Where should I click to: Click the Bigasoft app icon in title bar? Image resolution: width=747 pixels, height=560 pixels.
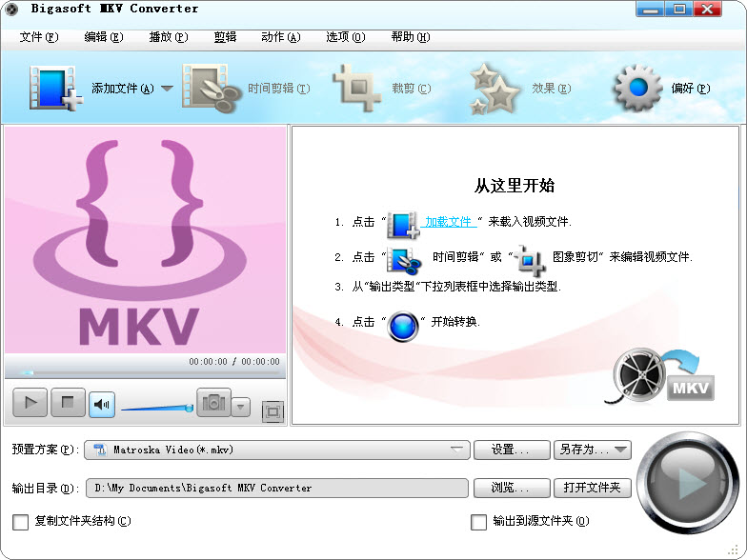(x=10, y=10)
